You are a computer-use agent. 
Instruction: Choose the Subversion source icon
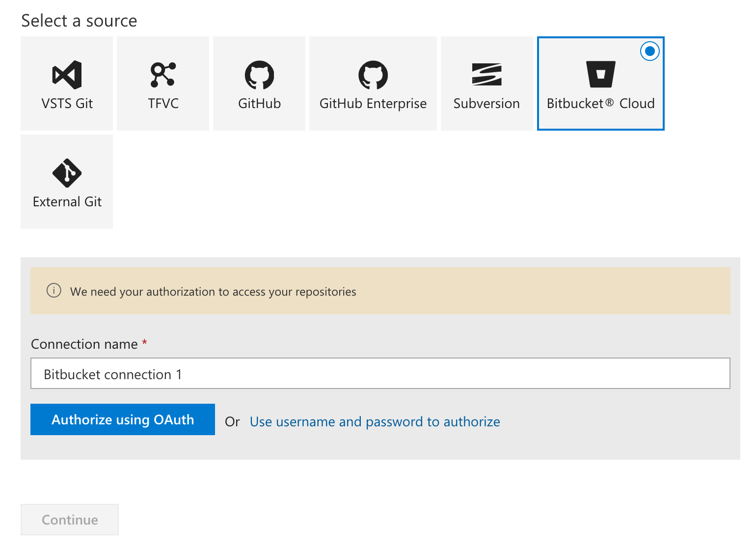coord(486,75)
